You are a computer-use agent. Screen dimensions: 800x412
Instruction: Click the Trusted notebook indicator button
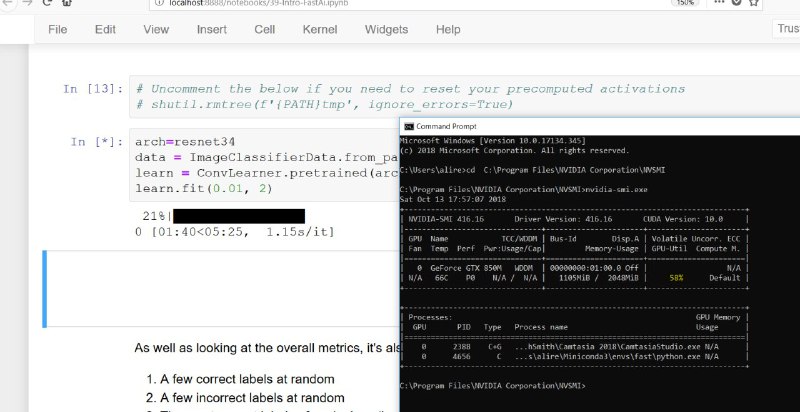point(786,29)
